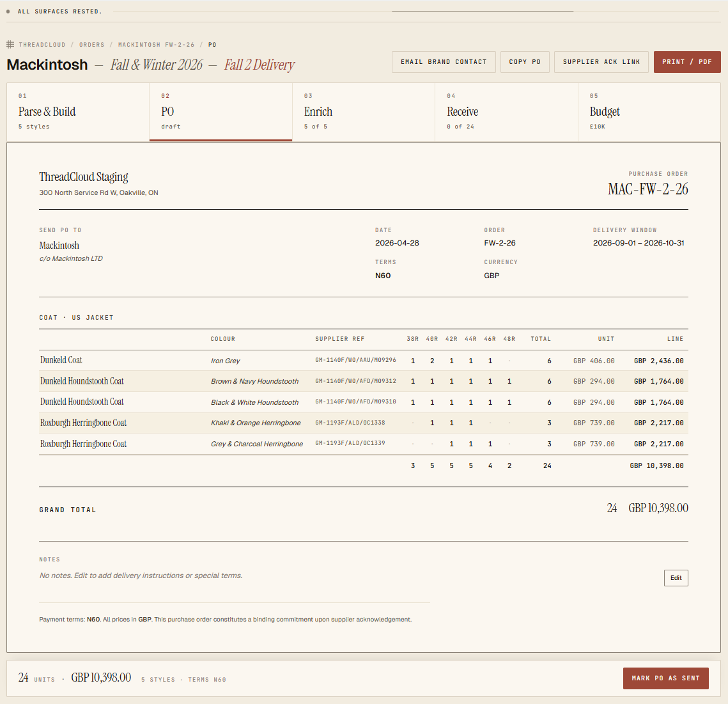Click the 24 units summary in the footer
This screenshot has width=728, height=704.
tap(36, 678)
